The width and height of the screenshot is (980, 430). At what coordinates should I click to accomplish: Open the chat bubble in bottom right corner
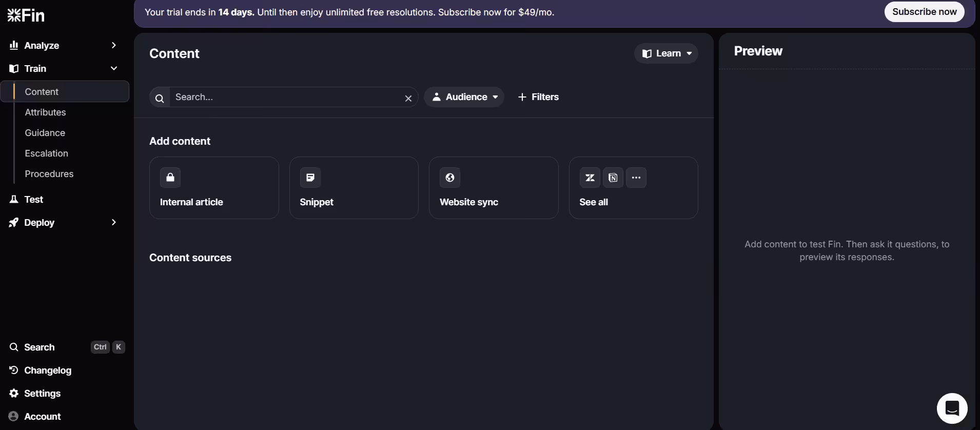(x=953, y=408)
